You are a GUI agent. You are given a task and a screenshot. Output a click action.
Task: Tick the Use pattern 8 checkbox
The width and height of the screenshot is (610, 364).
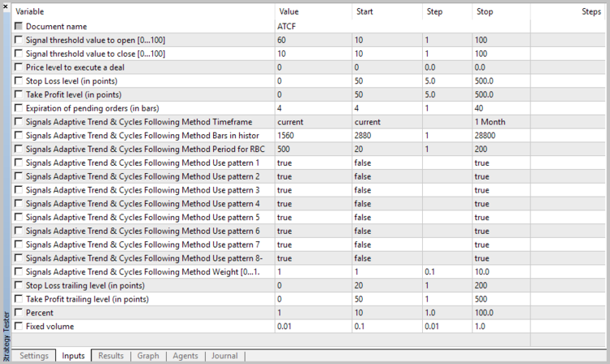click(x=18, y=258)
